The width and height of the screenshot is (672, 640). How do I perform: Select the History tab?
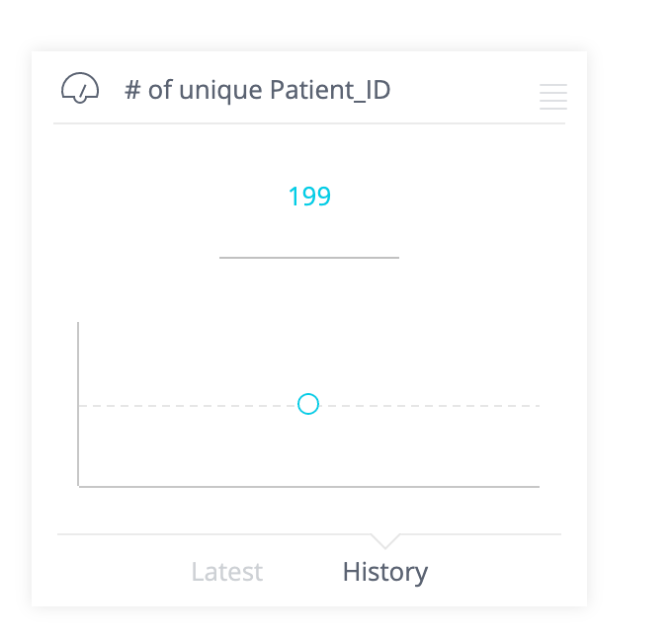coord(385,572)
